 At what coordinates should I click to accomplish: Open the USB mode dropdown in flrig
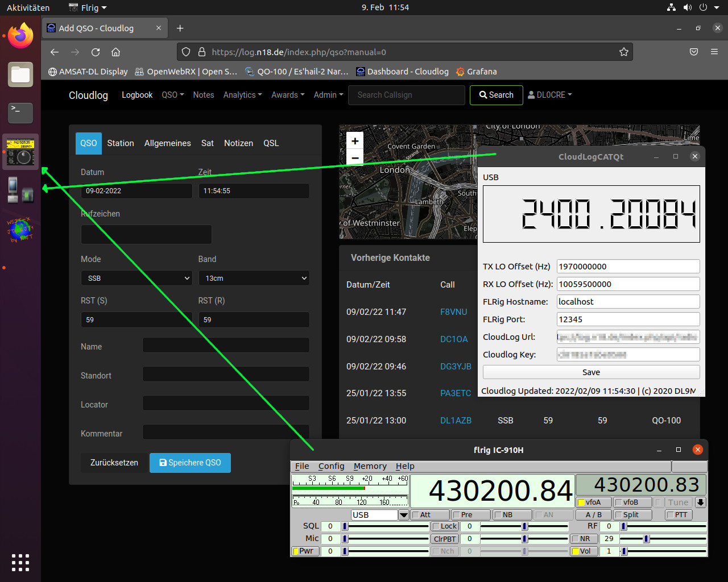(x=404, y=515)
